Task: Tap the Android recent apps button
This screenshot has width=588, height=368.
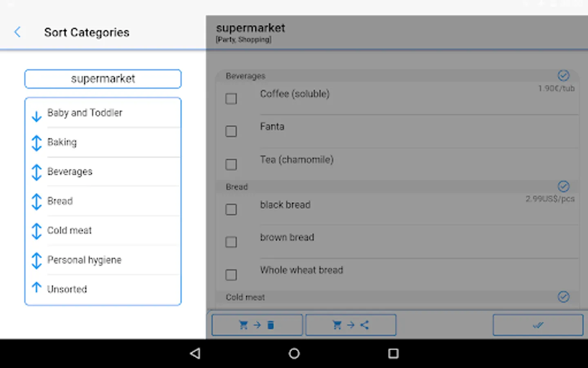Action: 393,353
